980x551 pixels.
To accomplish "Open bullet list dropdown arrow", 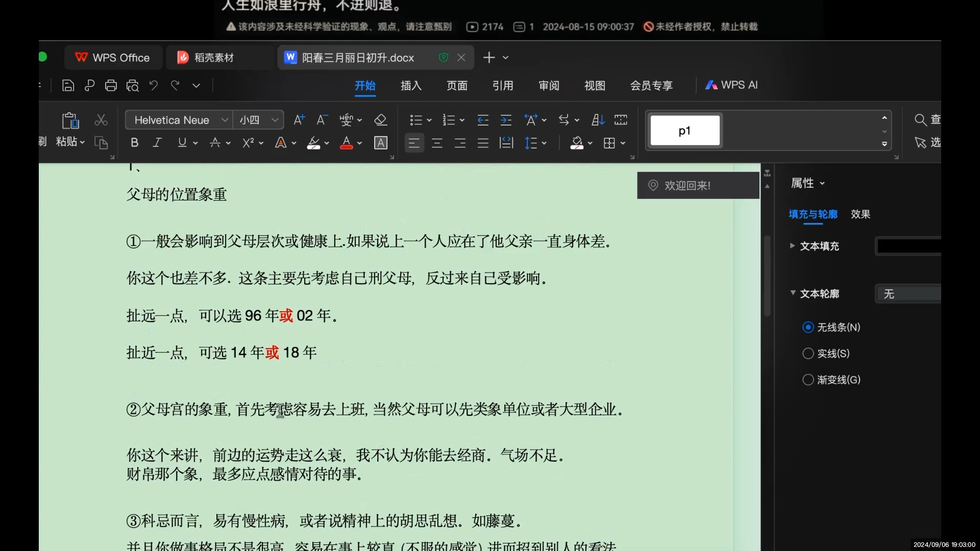I will pyautogui.click(x=429, y=120).
